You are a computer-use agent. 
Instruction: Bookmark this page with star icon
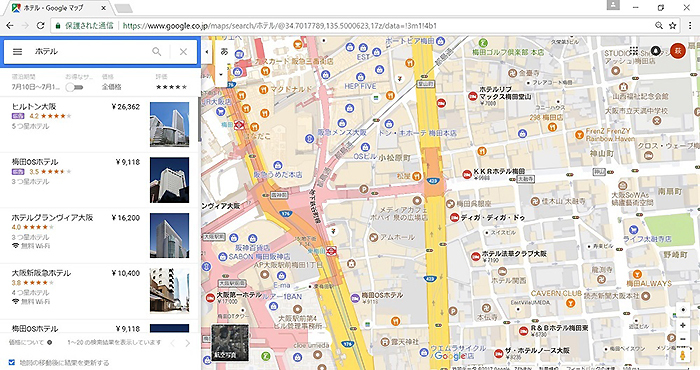tap(673, 26)
